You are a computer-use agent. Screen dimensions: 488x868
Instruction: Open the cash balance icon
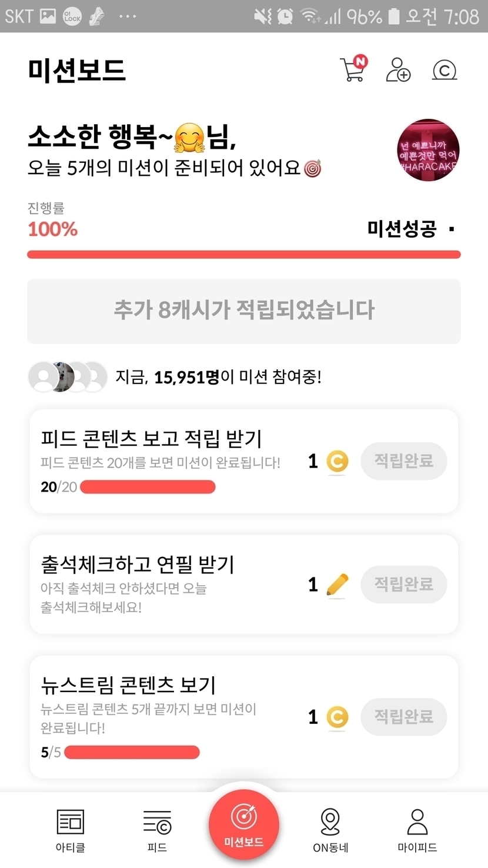click(x=444, y=70)
